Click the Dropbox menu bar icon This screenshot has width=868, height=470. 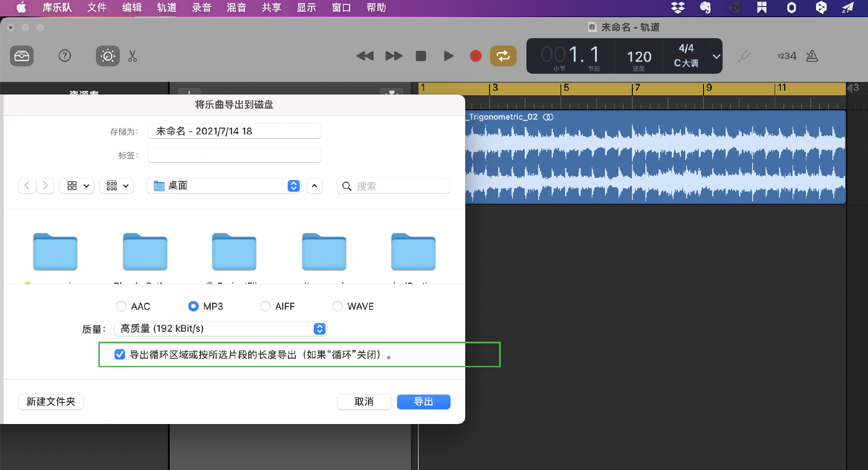pyautogui.click(x=677, y=7)
